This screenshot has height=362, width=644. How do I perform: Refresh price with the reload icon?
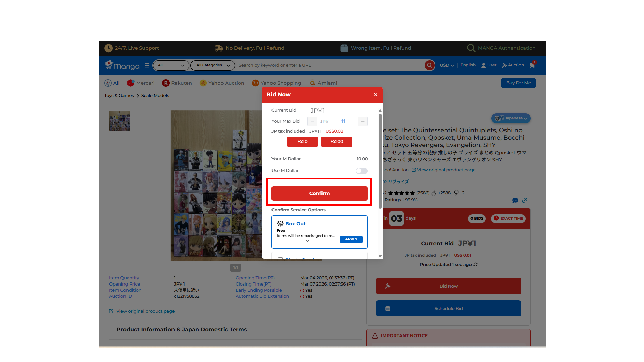475,265
